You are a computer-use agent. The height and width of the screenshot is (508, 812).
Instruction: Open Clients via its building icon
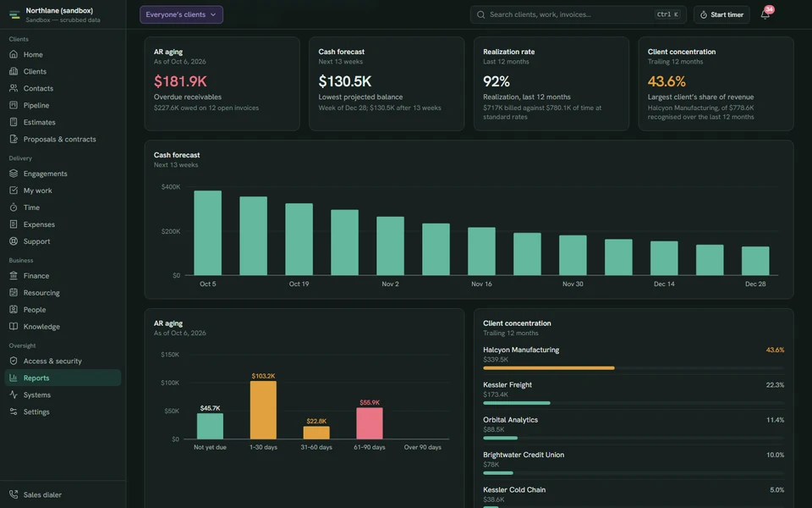pyautogui.click(x=14, y=71)
